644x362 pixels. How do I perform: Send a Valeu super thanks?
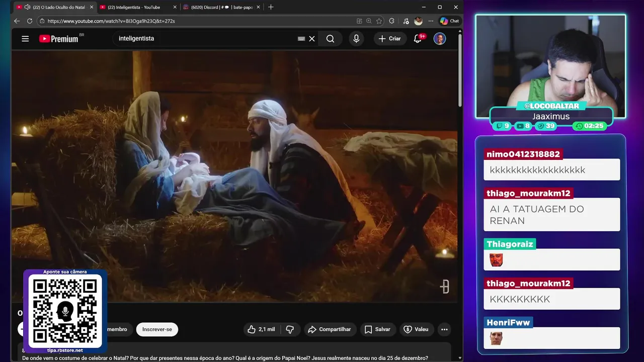417,329
